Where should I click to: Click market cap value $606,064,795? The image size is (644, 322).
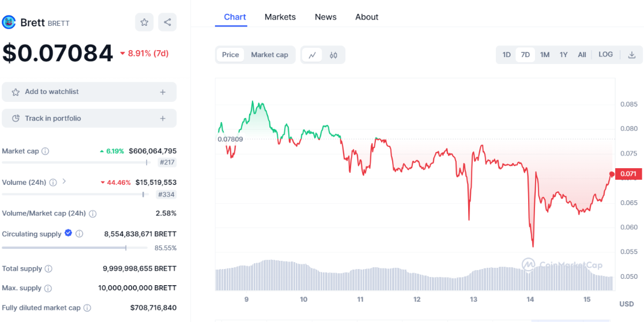click(153, 151)
